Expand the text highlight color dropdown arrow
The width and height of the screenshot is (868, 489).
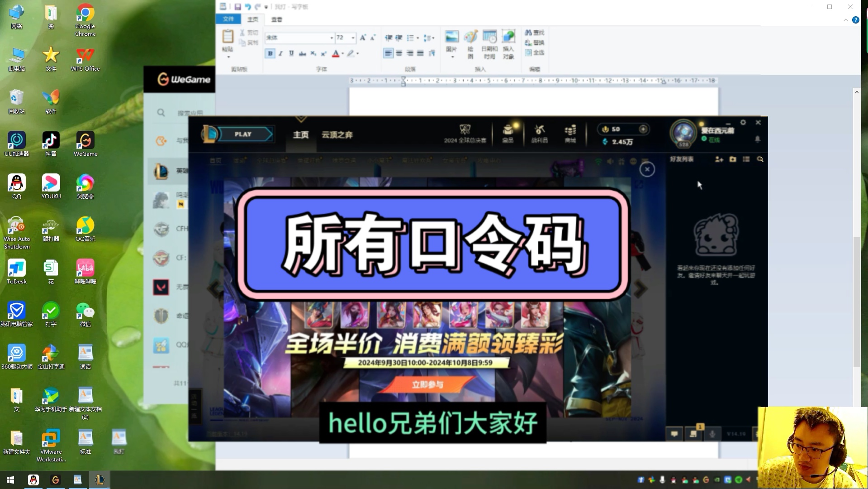click(x=357, y=53)
